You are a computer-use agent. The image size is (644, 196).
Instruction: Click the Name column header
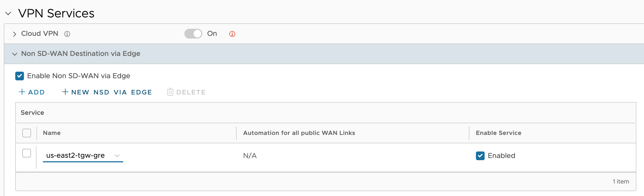point(52,133)
